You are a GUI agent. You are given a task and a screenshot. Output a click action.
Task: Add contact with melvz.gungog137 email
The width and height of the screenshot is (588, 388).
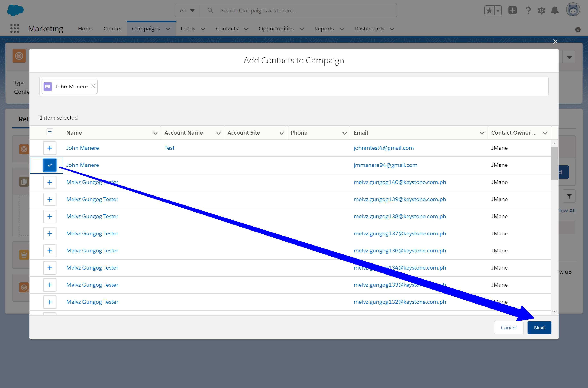(50, 233)
